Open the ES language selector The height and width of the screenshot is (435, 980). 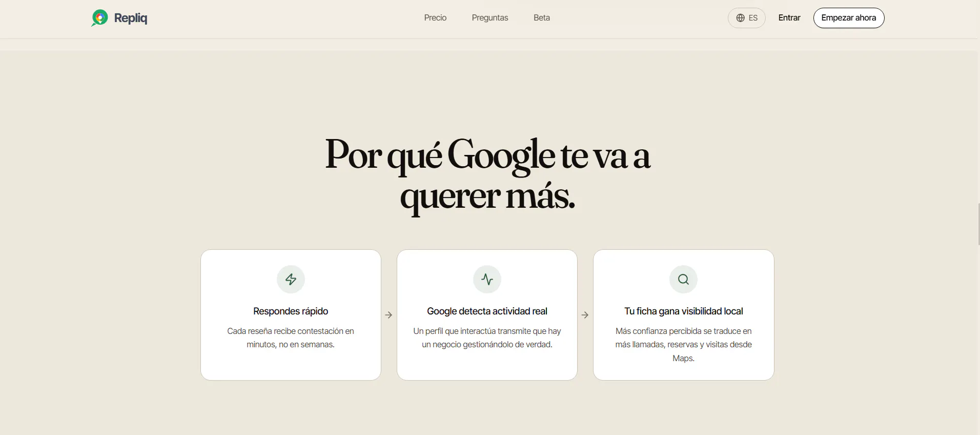click(747, 18)
